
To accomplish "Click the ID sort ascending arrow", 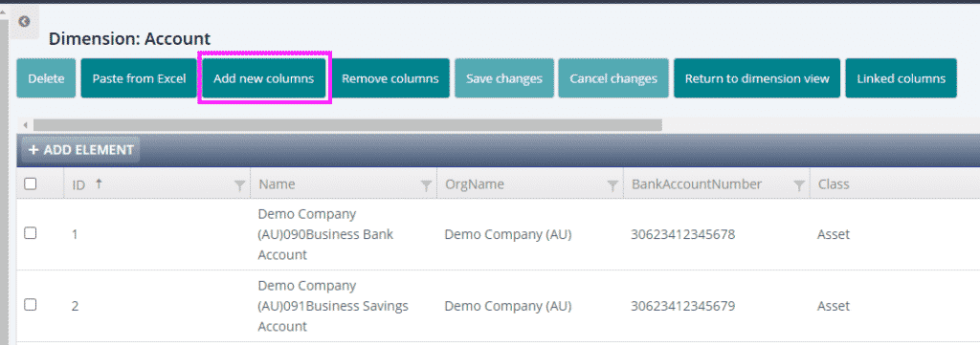I will 99,183.
